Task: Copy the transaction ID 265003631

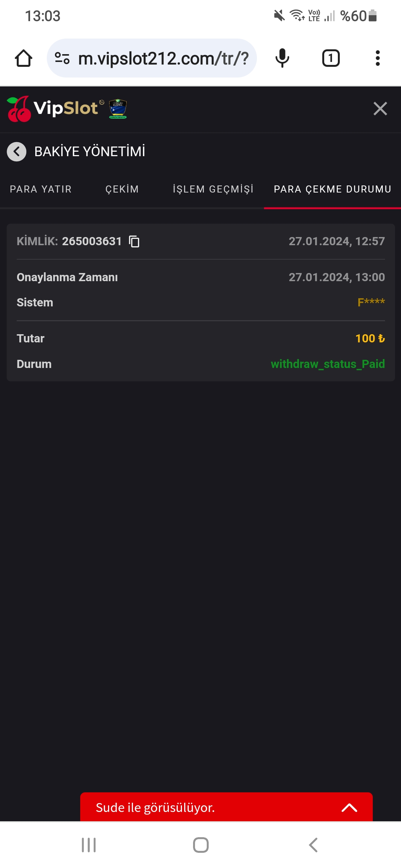Action: coord(134,241)
